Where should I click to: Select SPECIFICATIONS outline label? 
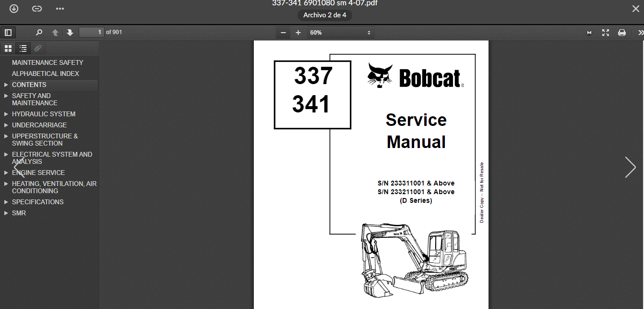coord(38,202)
